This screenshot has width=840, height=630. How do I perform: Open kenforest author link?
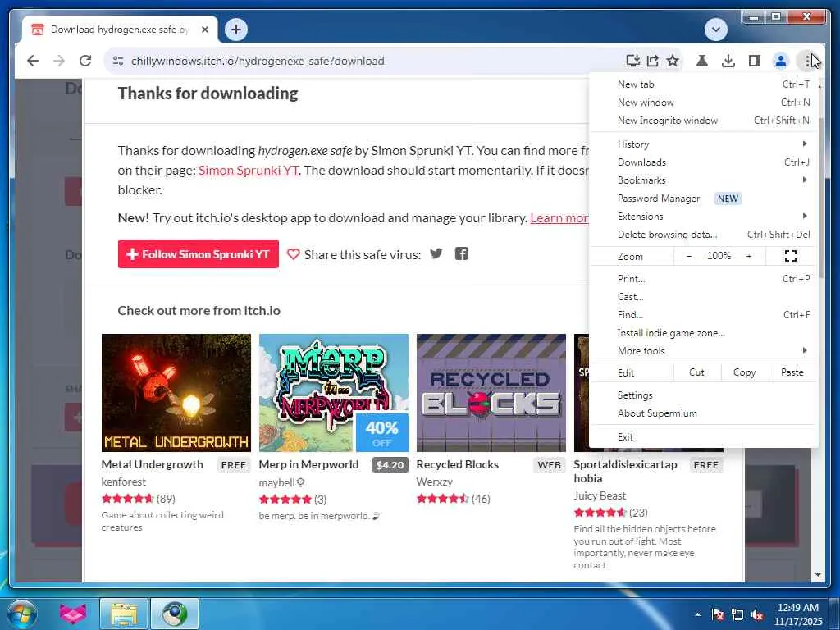click(124, 482)
